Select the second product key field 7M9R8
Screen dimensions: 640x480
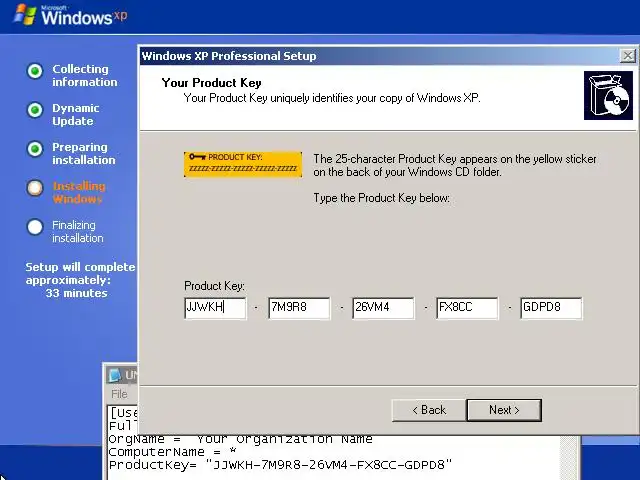(299, 308)
